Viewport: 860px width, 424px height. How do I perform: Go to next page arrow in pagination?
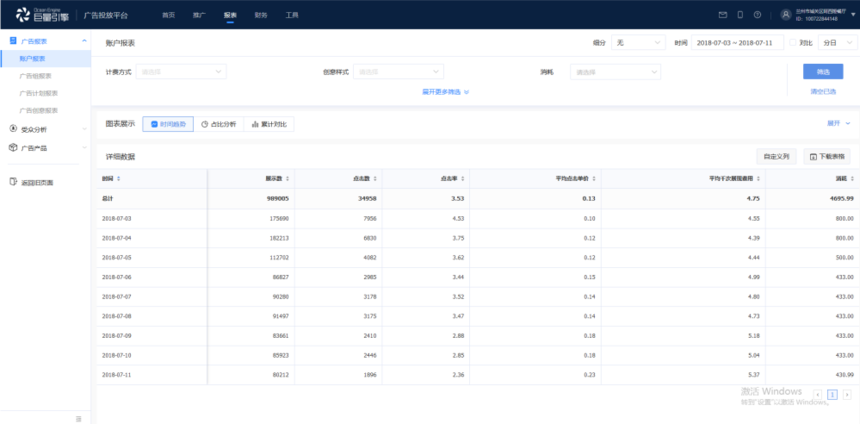(x=847, y=394)
